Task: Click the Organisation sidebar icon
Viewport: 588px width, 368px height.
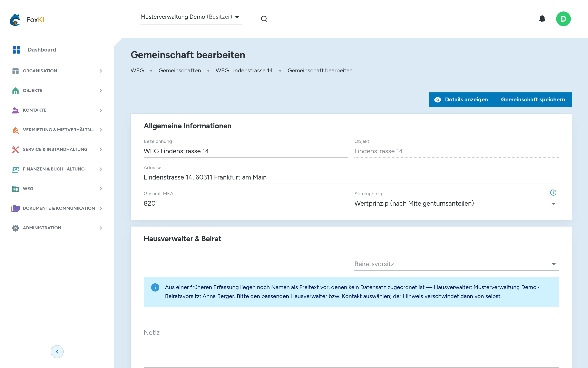Action: coord(15,71)
